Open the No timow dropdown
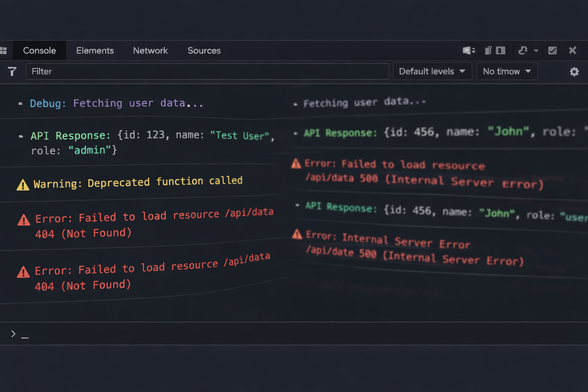This screenshot has width=588, height=392. pyautogui.click(x=506, y=72)
